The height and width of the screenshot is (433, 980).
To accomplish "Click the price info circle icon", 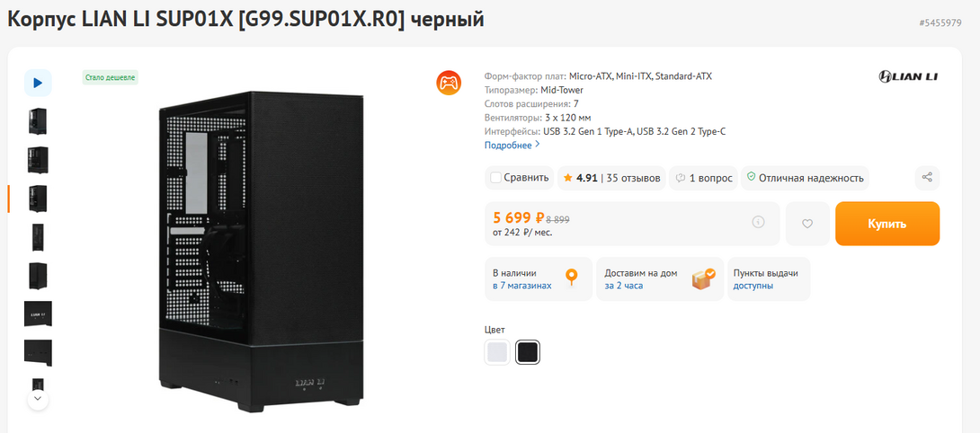I will pos(758,222).
